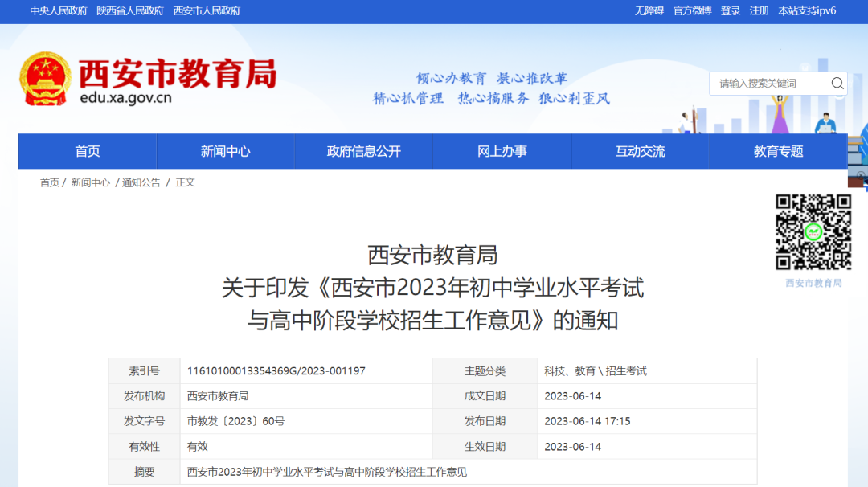Open the 教育专题 navigation menu
Screen dimensions: 868x487
(x=778, y=151)
